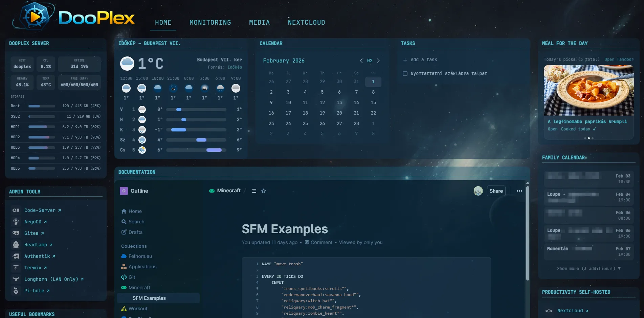Go to next month in the calendar

coord(378,61)
